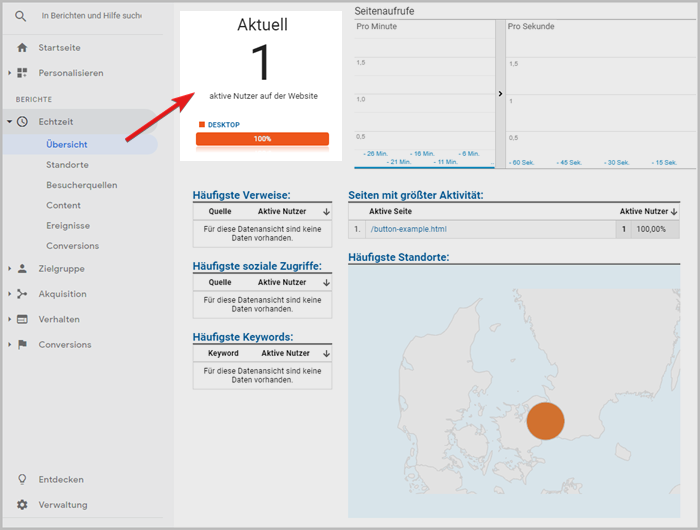Open Zielgruppe reports
The width and height of the screenshot is (700, 530).
click(62, 268)
